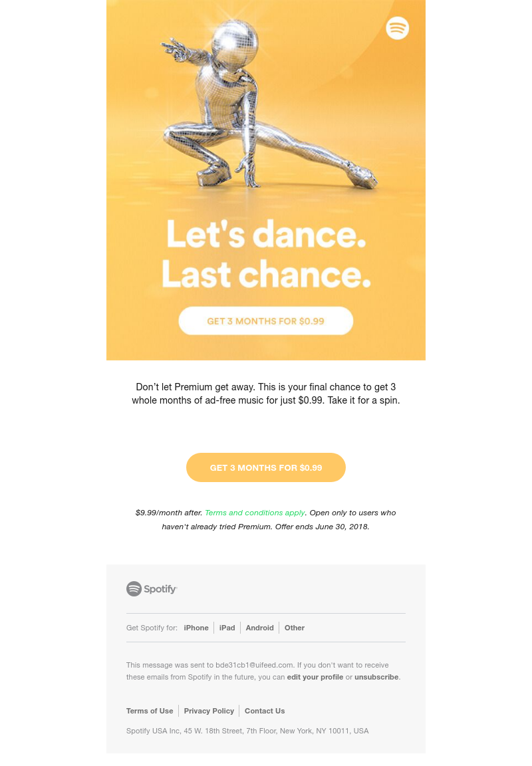The width and height of the screenshot is (532, 766).
Task: Click the Let's dance. Last chance. headline
Action: pyautogui.click(x=266, y=253)
